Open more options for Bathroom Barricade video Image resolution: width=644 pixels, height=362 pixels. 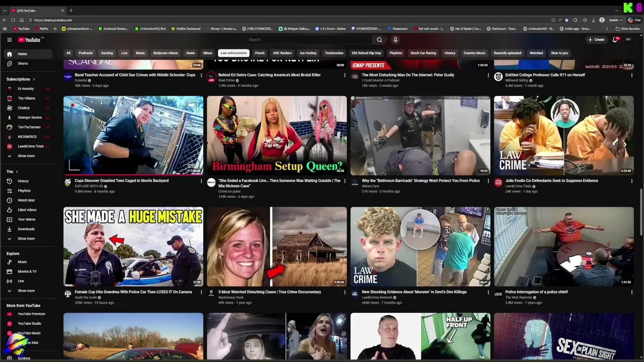pyautogui.click(x=488, y=181)
